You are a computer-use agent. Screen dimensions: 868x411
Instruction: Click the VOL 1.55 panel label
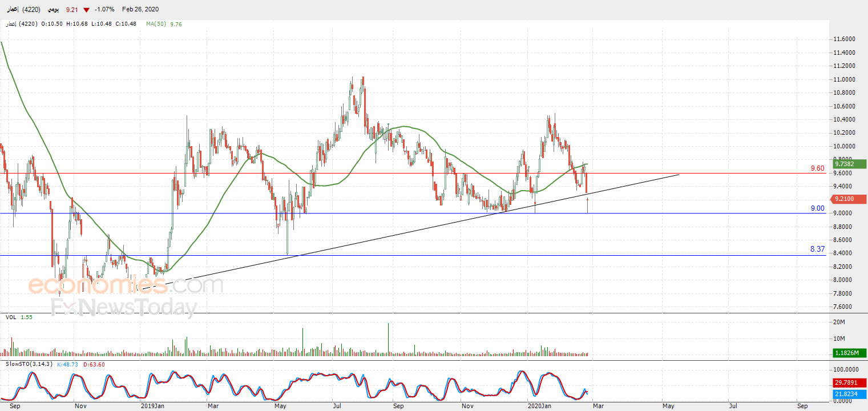(x=19, y=317)
